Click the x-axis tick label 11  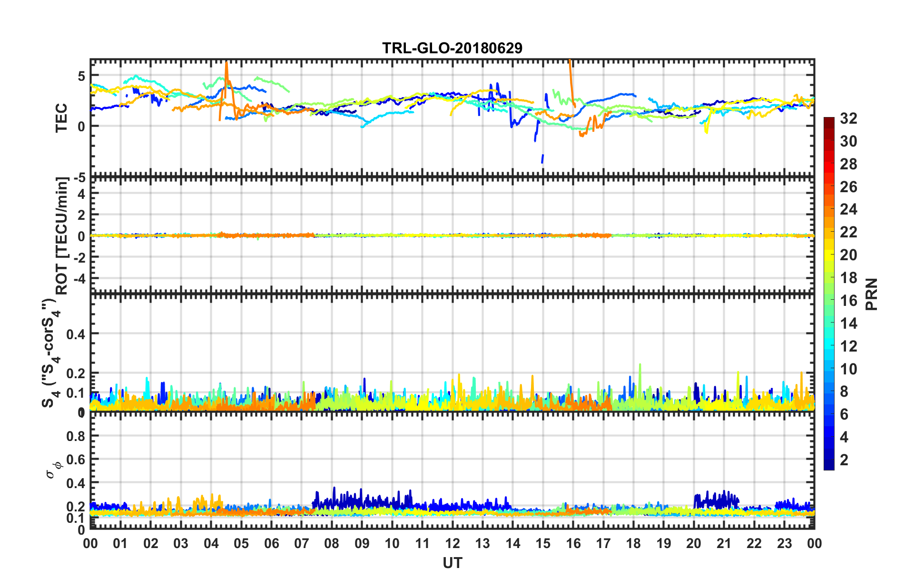point(422,543)
